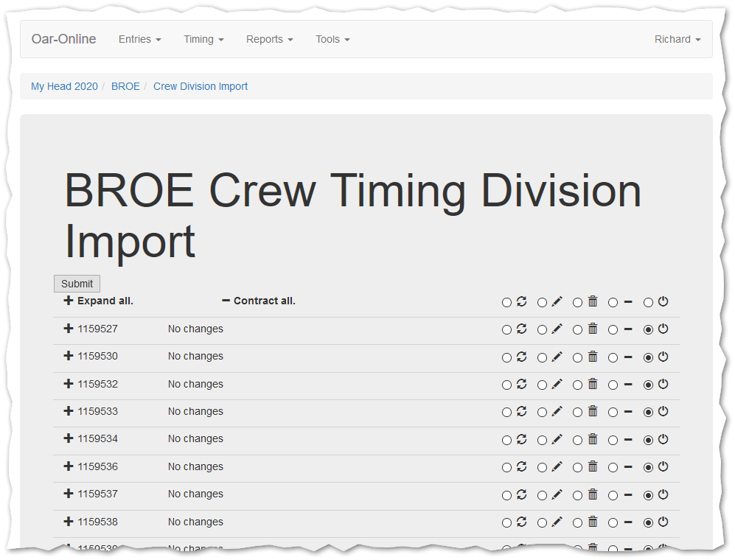
Task: Expand all rows
Action: point(98,301)
